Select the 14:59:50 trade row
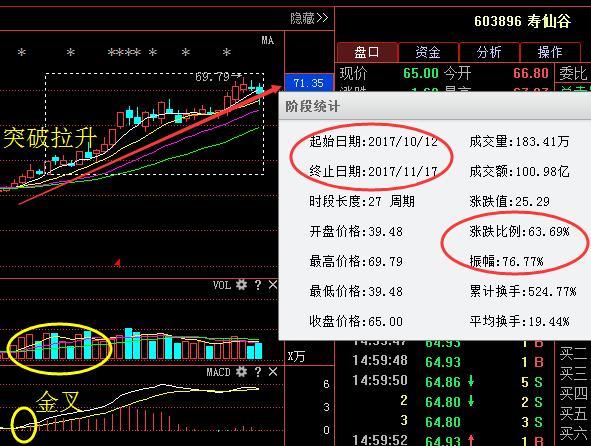This screenshot has width=591, height=446. (449, 382)
